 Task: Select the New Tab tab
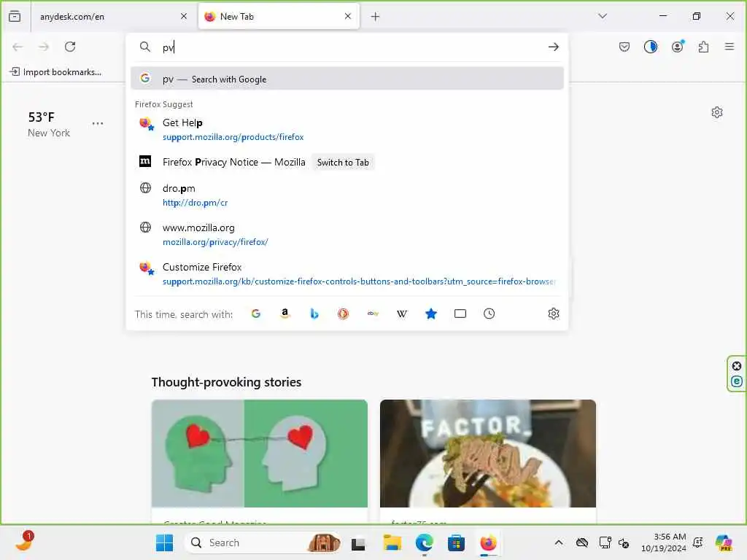(x=279, y=17)
